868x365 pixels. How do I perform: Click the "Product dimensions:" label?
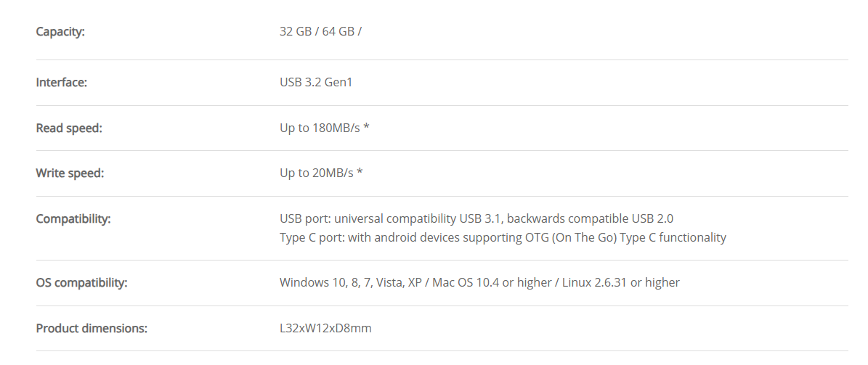pos(92,328)
